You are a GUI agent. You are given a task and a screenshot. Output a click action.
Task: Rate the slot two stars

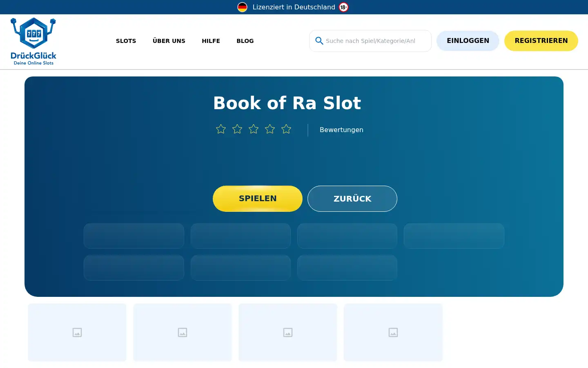(237, 129)
